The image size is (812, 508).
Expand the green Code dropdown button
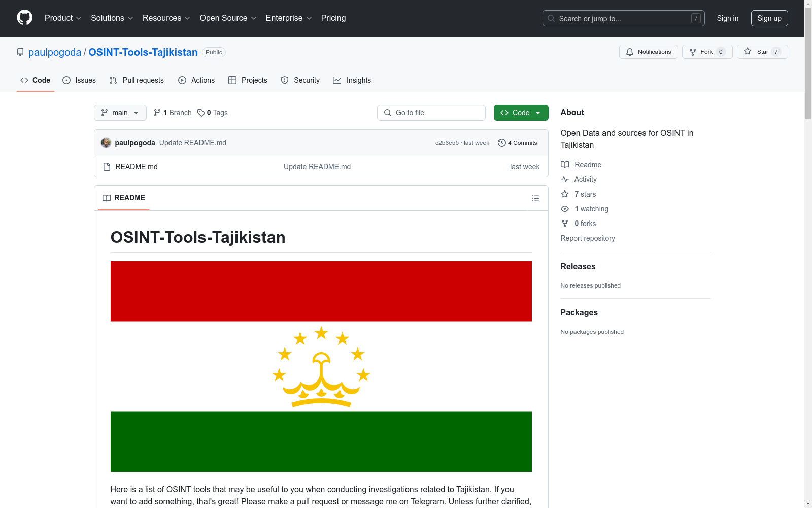(521, 113)
